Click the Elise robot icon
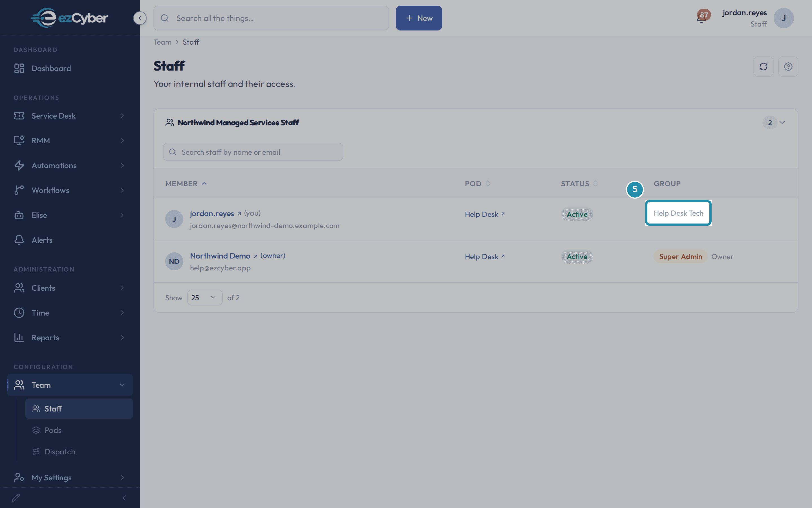The height and width of the screenshot is (508, 812). click(x=19, y=215)
